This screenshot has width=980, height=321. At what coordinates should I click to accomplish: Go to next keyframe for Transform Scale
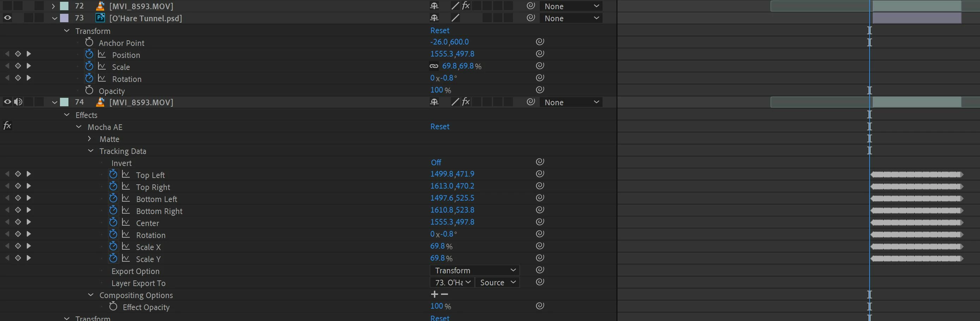(x=29, y=66)
